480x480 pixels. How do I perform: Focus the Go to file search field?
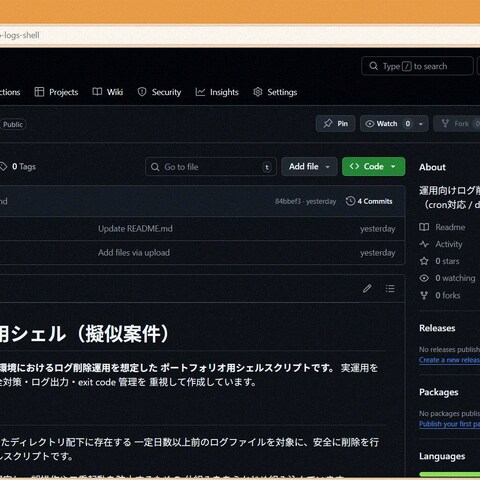pos(211,167)
